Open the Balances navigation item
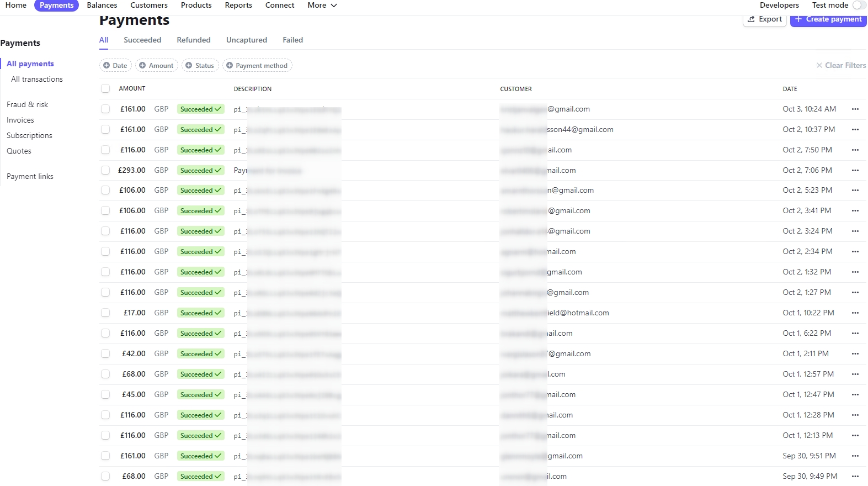Image resolution: width=868 pixels, height=486 pixels. (102, 6)
